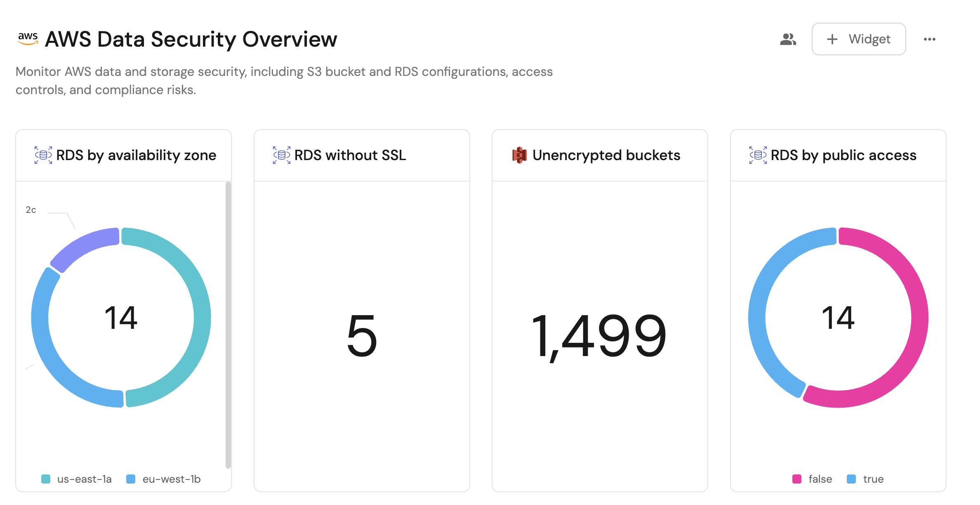
Task: Open RDS without SSL widget title
Action: [350, 155]
